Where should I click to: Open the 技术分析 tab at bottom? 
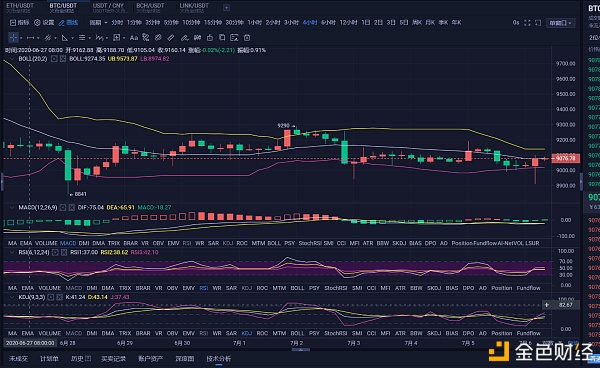[218, 359]
